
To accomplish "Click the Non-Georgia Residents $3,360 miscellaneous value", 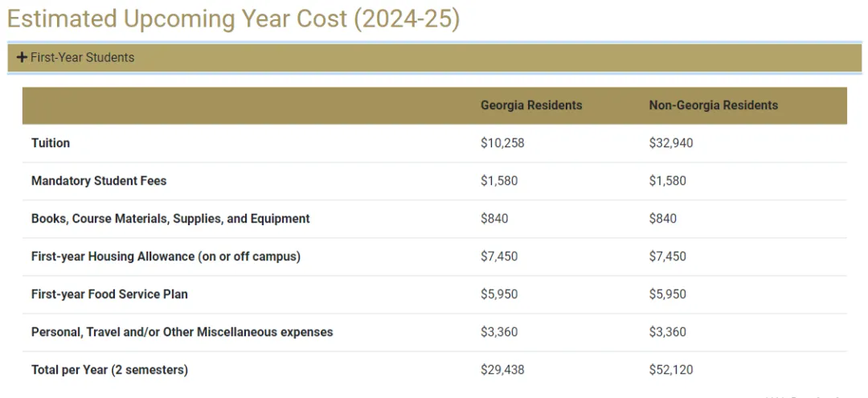I will click(x=668, y=332).
